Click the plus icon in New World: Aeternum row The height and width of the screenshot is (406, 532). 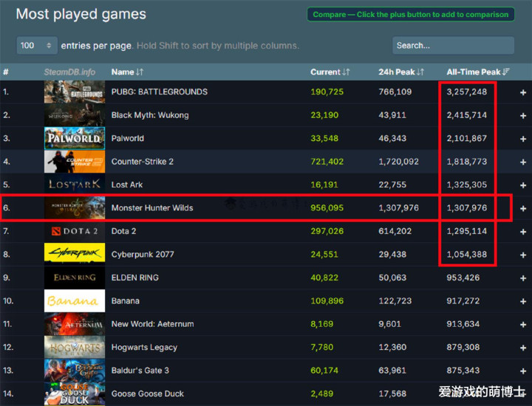pos(523,324)
